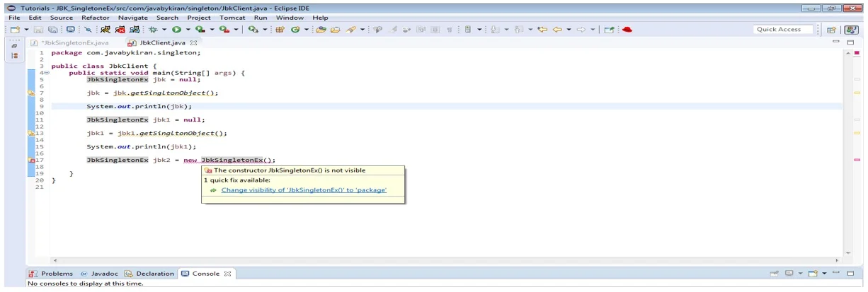Click the red error marker in overview ruler
The height and width of the screenshot is (292, 868).
coord(857,160)
